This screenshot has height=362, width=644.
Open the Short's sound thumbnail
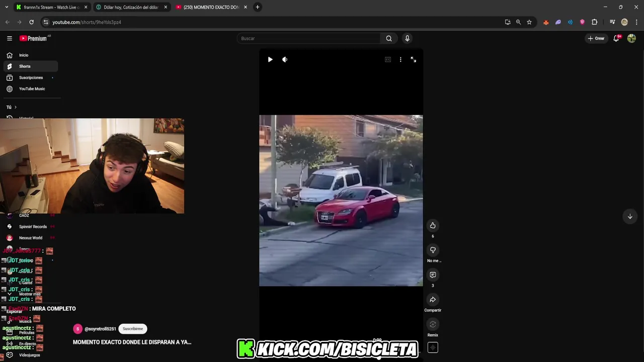coord(433,347)
